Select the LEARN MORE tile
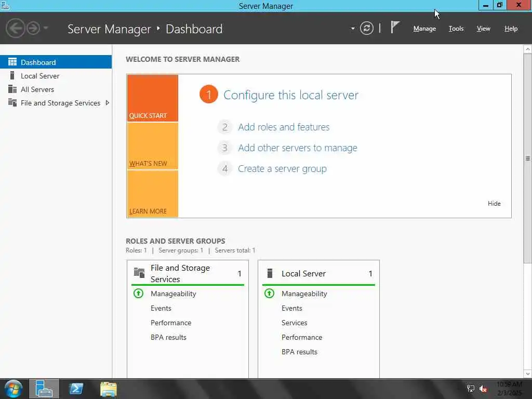Screen dimensions: 532x399 (x=152, y=194)
